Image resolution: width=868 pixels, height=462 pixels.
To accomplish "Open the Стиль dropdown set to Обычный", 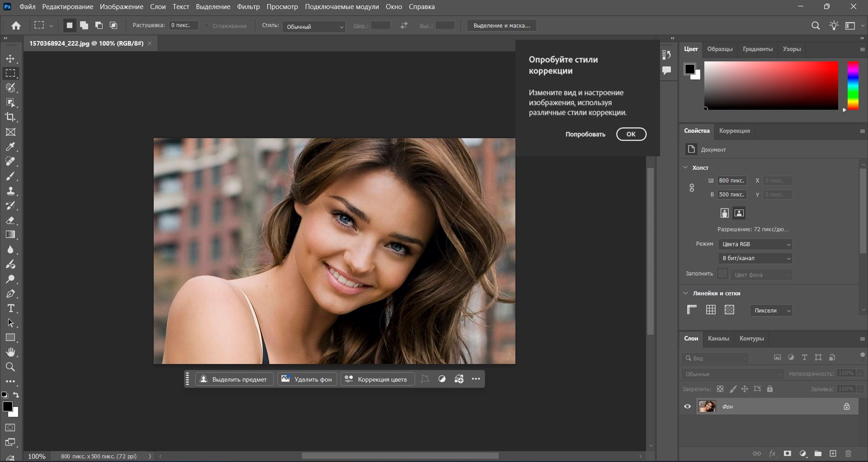I will pos(314,27).
